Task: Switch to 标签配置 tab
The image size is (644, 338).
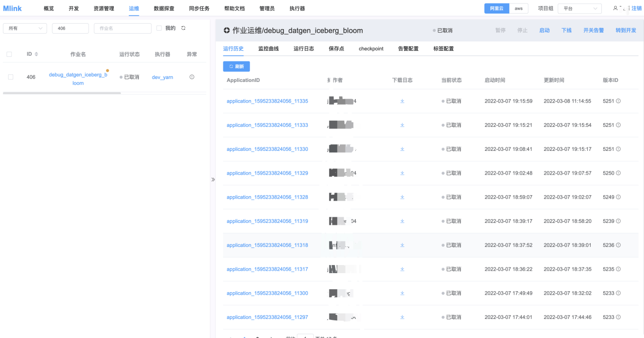Action: 443,49
